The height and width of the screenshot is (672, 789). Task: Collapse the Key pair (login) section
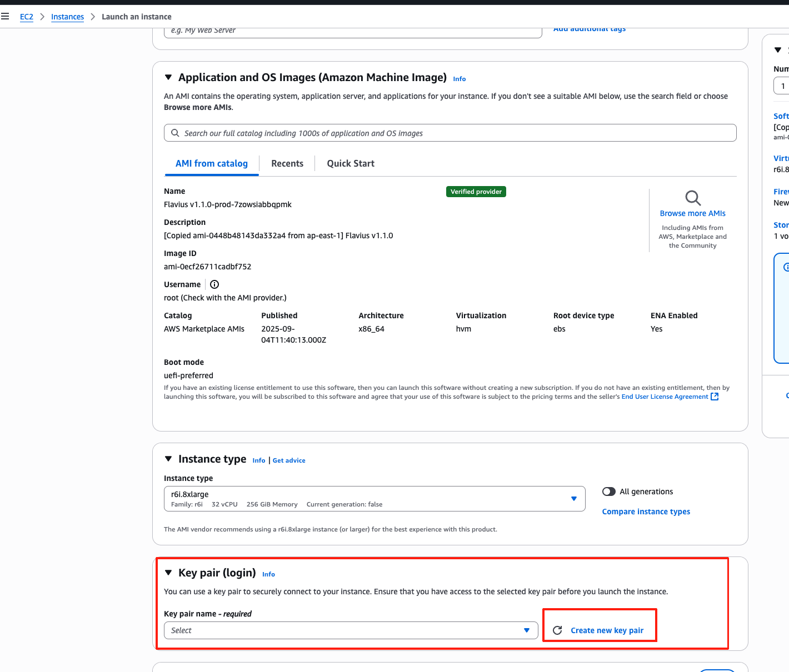[x=168, y=573]
